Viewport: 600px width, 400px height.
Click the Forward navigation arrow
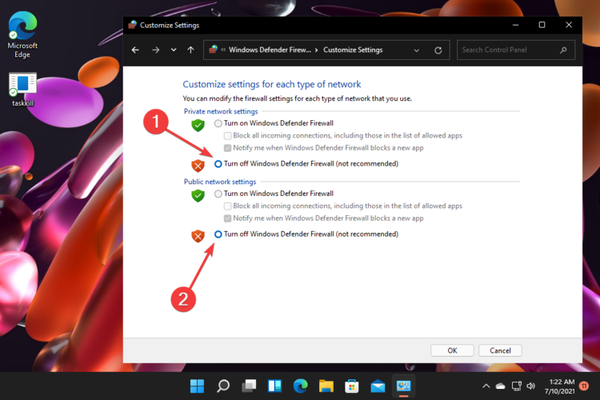tap(155, 49)
